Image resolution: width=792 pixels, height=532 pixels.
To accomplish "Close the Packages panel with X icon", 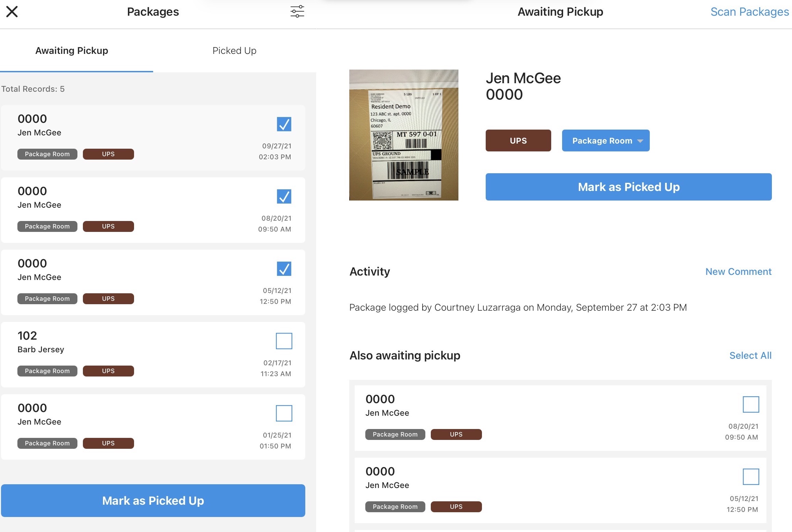I will 12,12.
